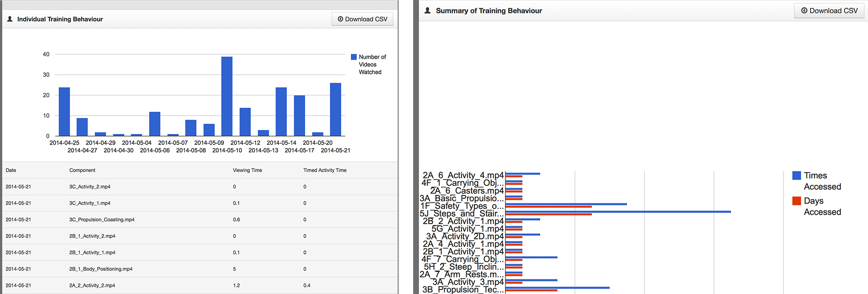This screenshot has width=868, height=294.
Task: Click the user icon beside Individual Training Behaviour
Action: (10, 19)
